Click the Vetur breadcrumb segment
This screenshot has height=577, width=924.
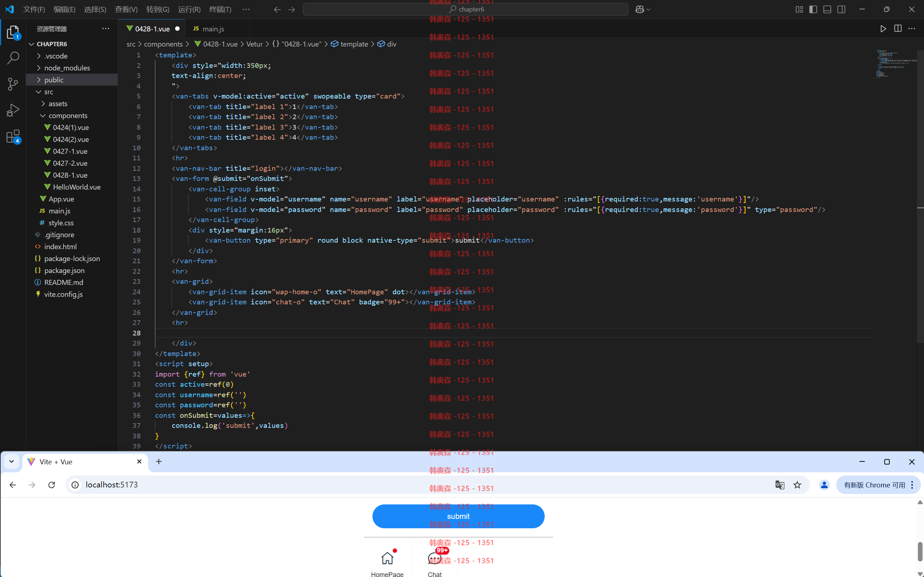(254, 44)
